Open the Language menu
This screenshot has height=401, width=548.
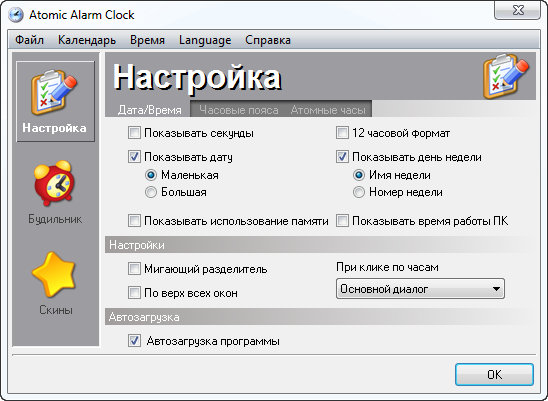(x=205, y=40)
